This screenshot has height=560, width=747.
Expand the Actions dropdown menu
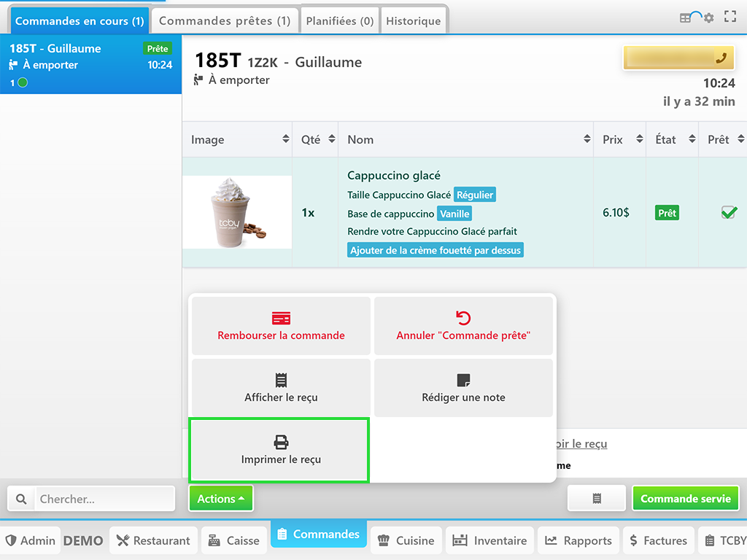[220, 499]
